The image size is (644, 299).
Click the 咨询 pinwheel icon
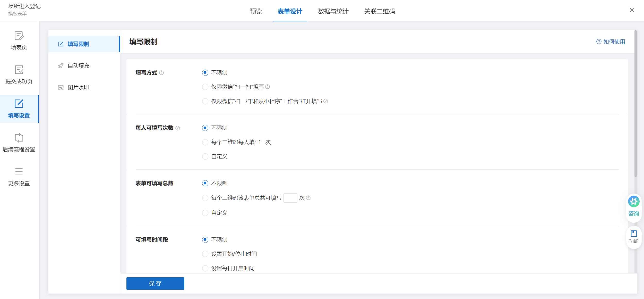633,202
